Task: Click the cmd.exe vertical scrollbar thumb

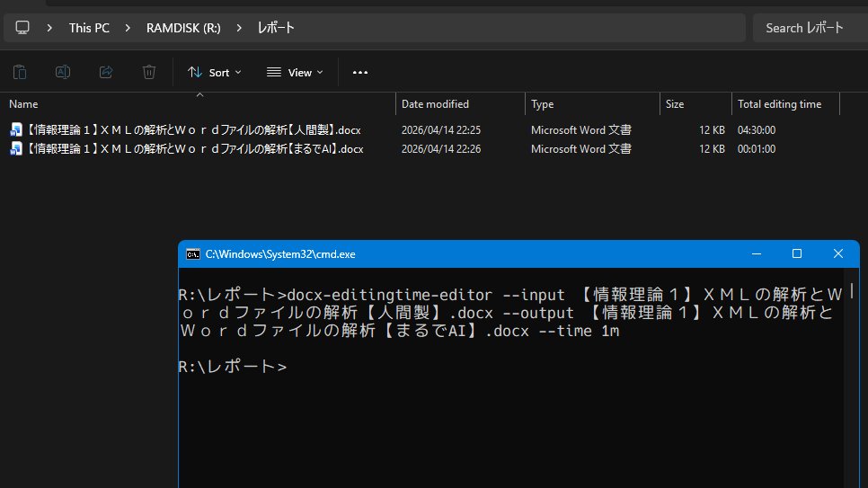Action: coord(852,290)
